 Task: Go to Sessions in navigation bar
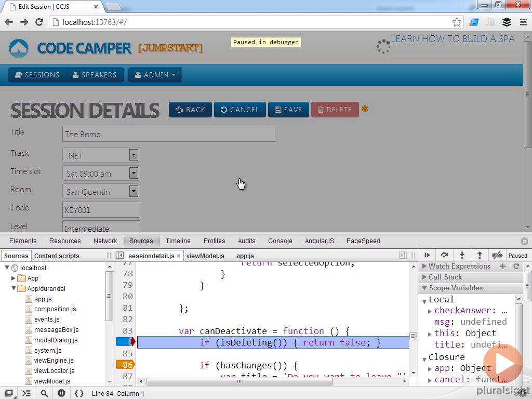tap(37, 75)
